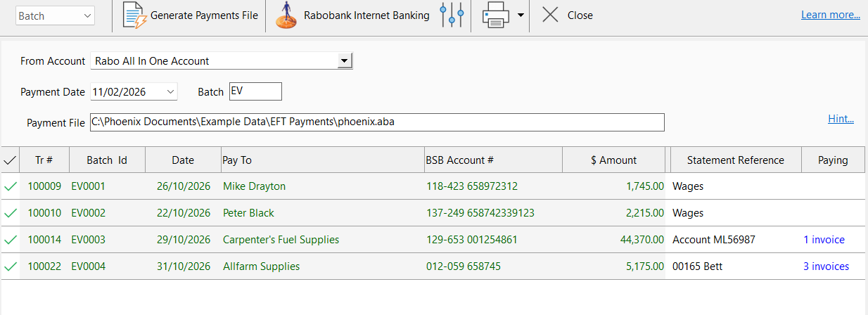Toggle checkmark for Peter Black payment
868x315 pixels.
tap(10, 213)
